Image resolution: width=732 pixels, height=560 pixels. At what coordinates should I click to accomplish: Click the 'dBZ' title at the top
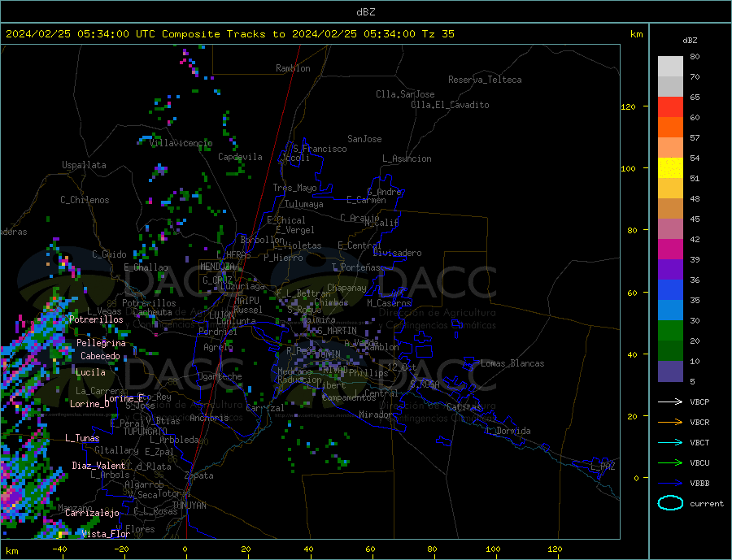tap(365, 12)
